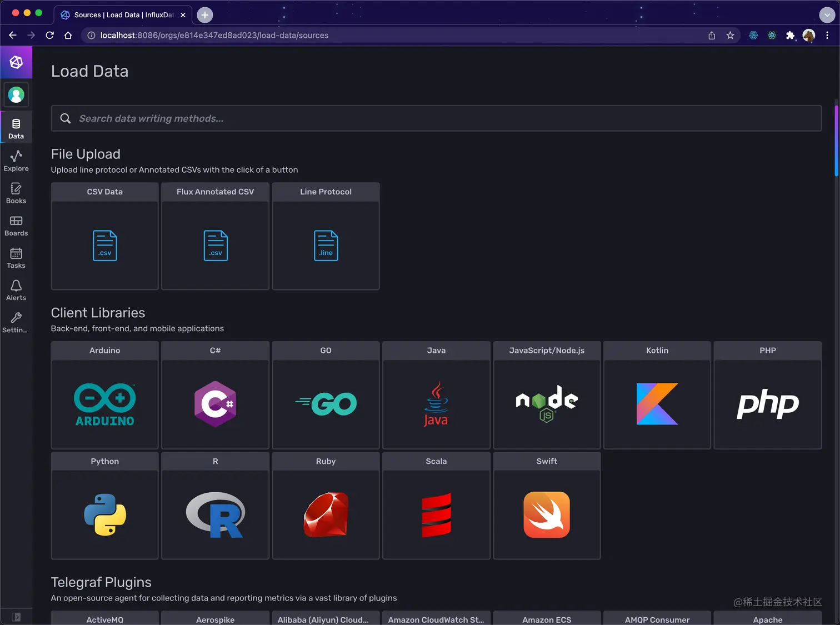
Task: Select the JavaScript/Node.js client library
Action: point(546,396)
